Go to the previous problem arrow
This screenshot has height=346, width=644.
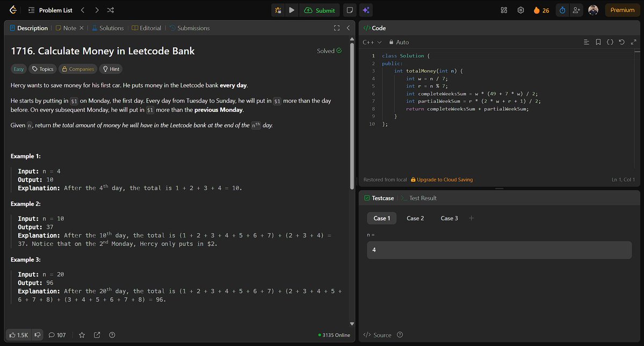83,10
